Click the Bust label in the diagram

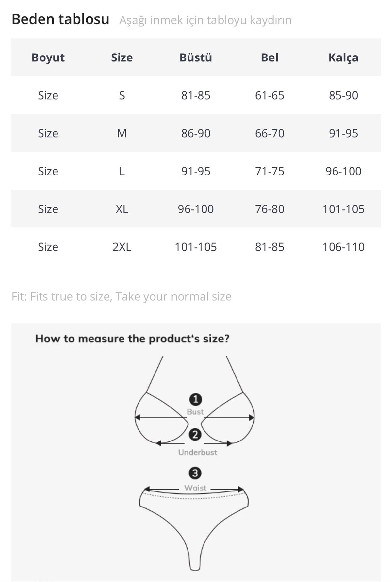(x=195, y=412)
